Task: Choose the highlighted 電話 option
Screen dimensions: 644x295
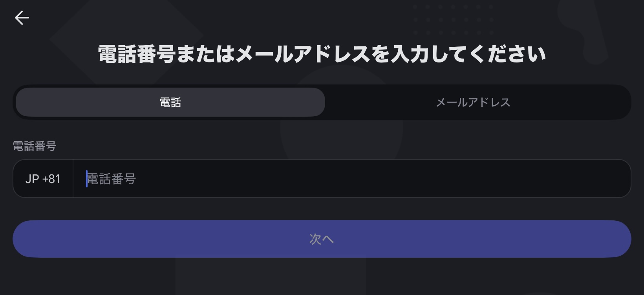Action: click(x=170, y=103)
